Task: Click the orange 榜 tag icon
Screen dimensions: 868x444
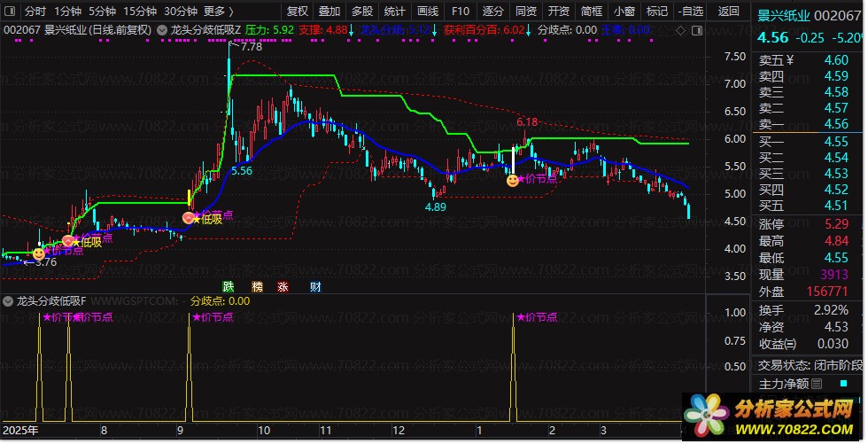Action: coord(258,287)
